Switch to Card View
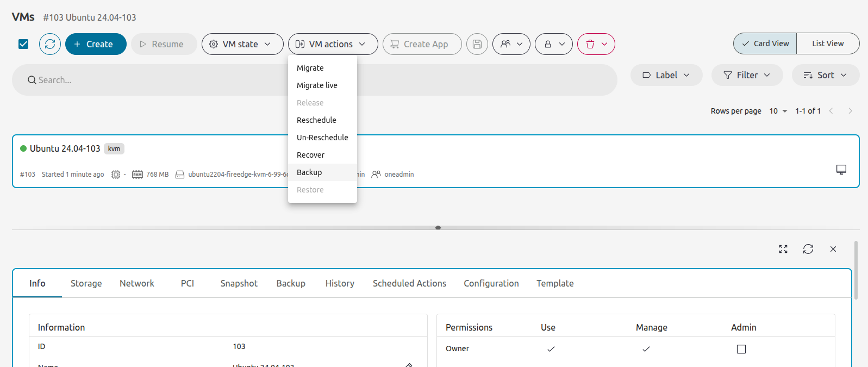This screenshot has height=367, width=868. [765, 43]
